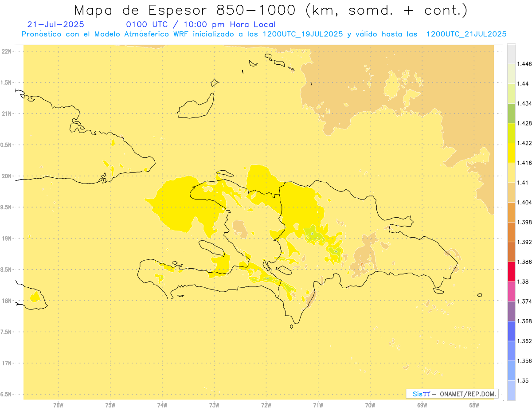Pick the orange 1.398–1.404 legend swatch
The height and width of the screenshot is (411, 532).
(x=511, y=212)
